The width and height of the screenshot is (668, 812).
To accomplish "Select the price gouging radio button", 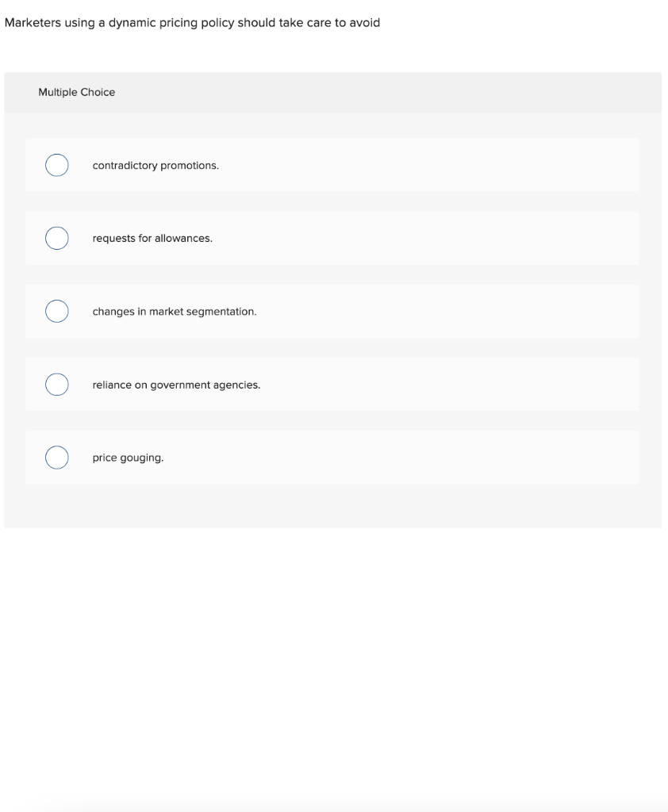I will click(x=56, y=458).
